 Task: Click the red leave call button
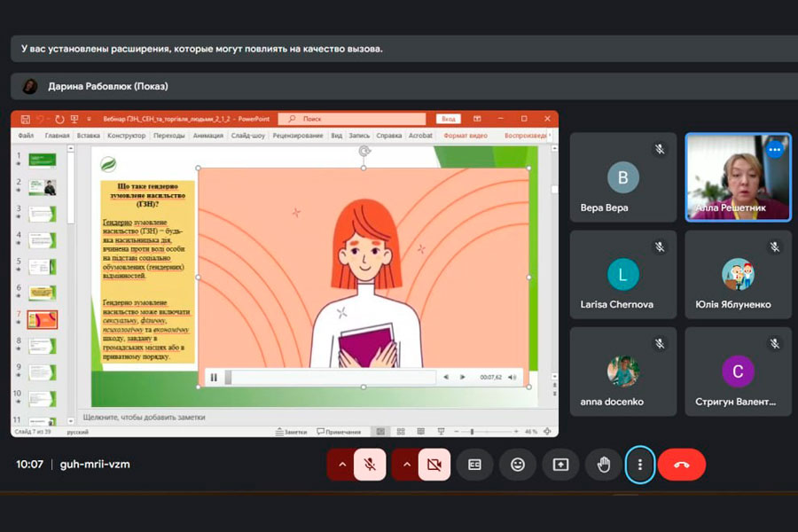coord(681,465)
